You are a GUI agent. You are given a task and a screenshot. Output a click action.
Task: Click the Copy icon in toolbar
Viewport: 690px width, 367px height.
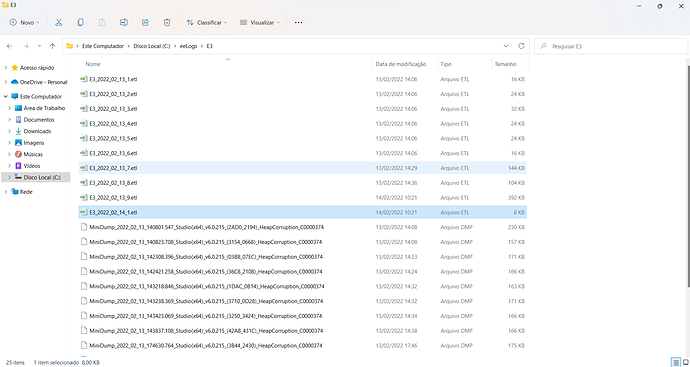[81, 22]
